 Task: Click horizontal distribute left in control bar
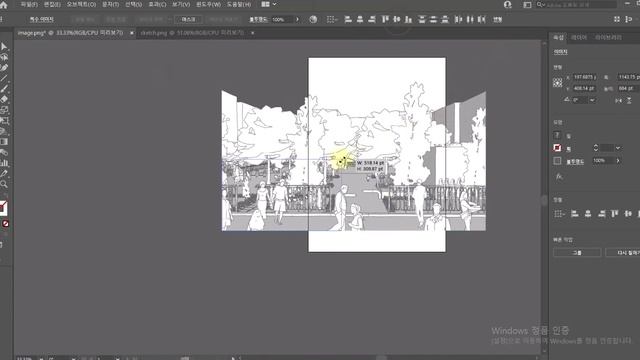click(x=458, y=19)
